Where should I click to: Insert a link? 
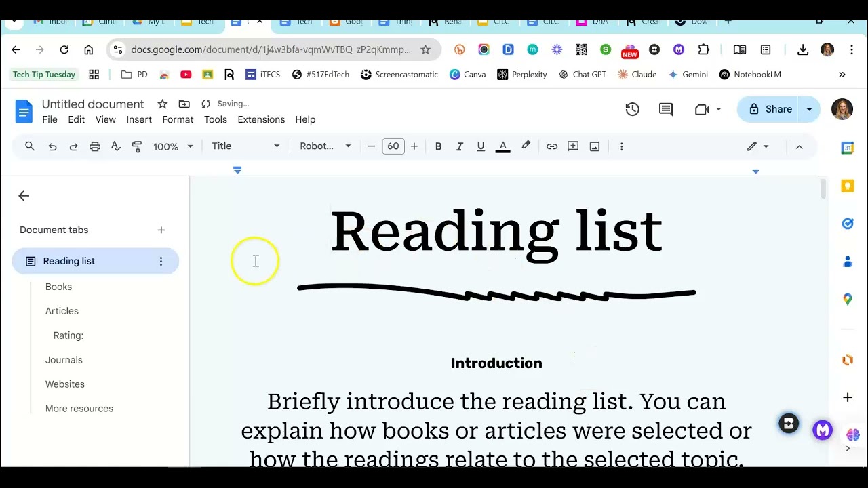click(x=552, y=146)
